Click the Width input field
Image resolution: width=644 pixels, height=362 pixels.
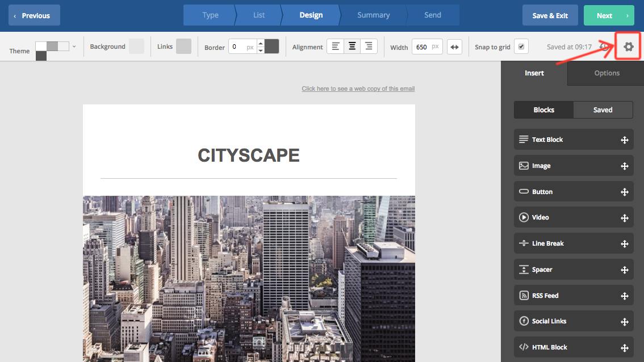[423, 47]
